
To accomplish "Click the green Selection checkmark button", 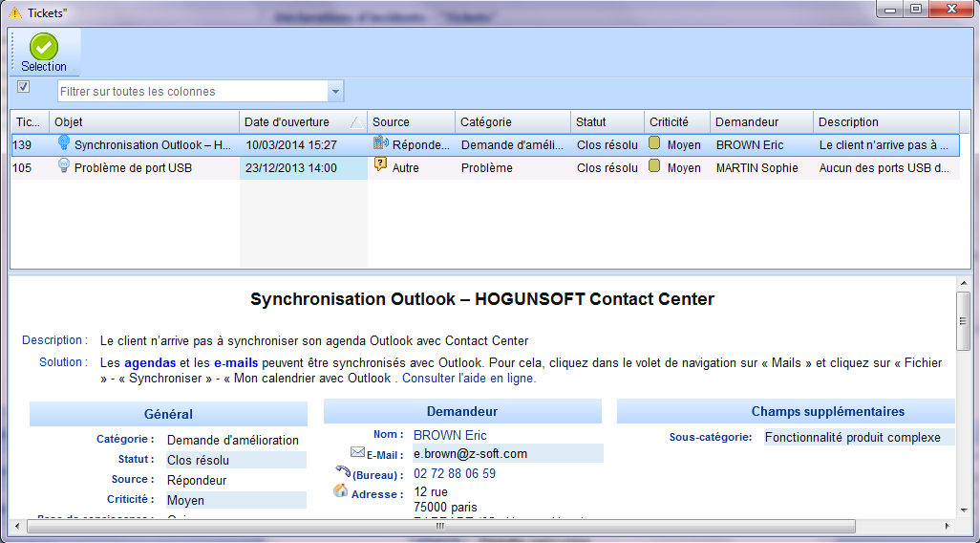I will [44, 53].
